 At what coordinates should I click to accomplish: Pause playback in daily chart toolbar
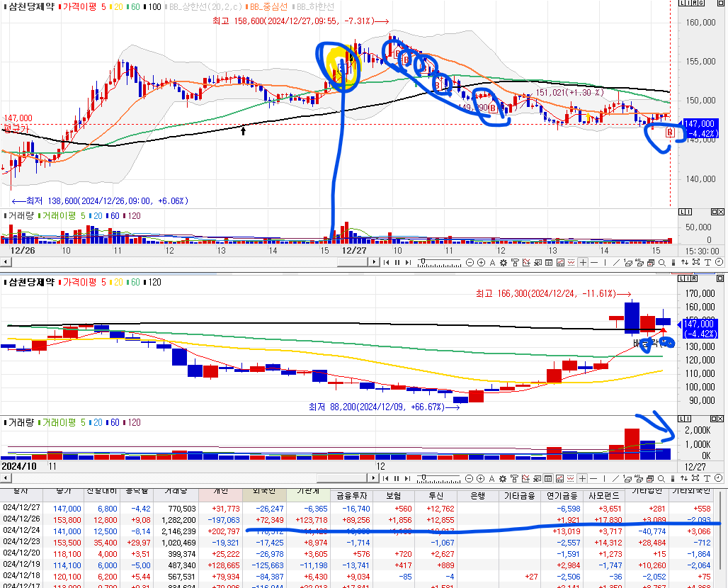(397, 478)
